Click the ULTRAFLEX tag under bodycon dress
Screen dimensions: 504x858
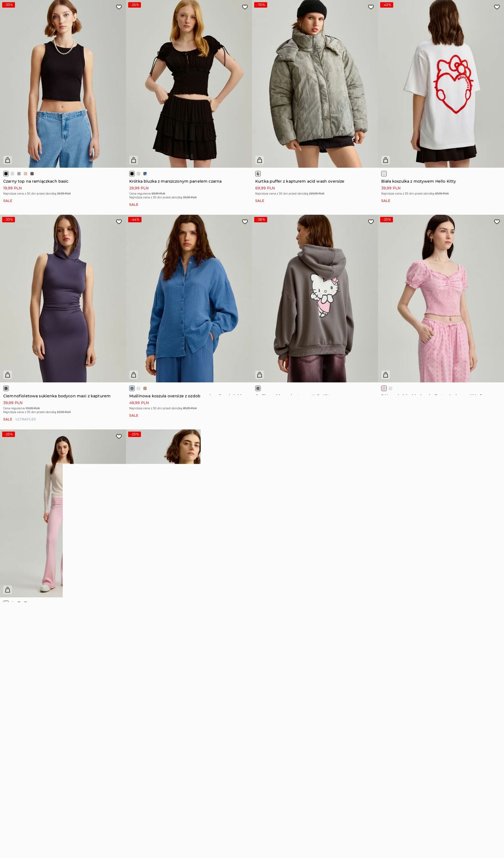click(26, 419)
